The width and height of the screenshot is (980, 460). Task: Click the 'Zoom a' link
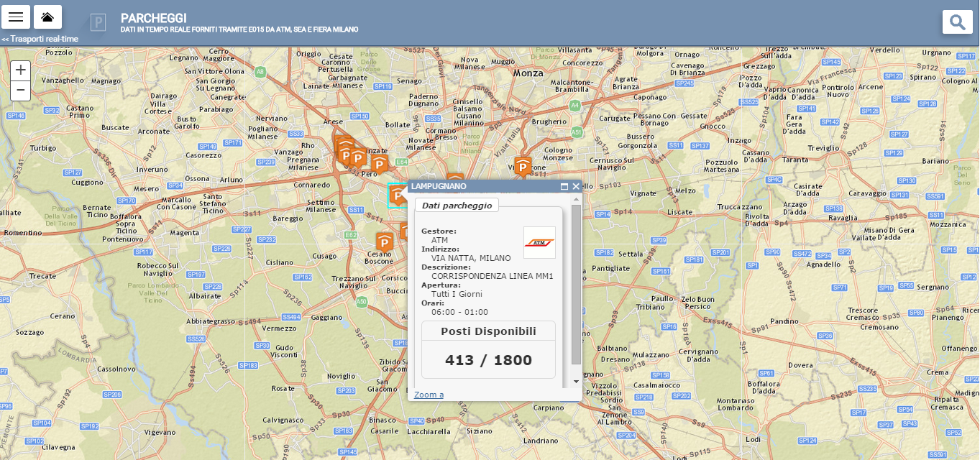click(429, 395)
